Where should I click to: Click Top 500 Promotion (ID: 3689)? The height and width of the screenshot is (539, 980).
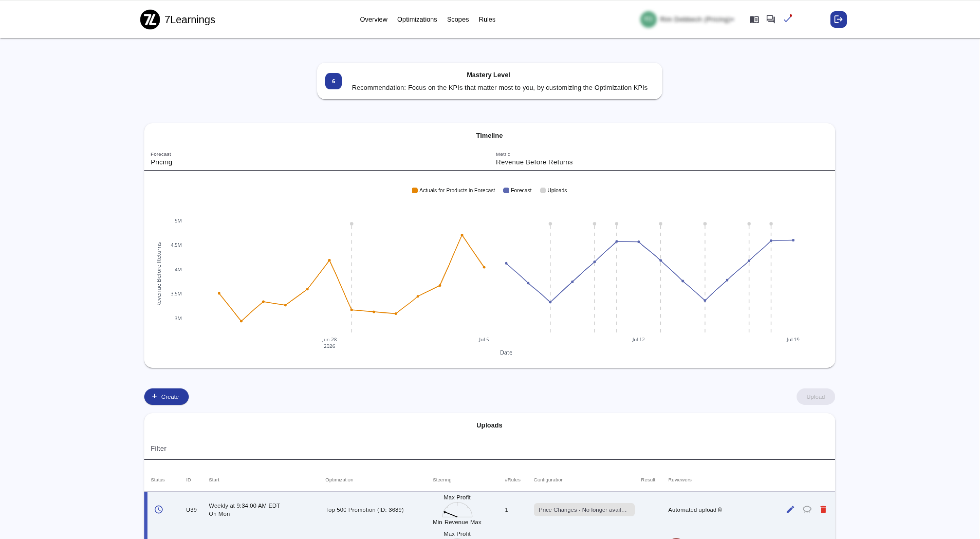pos(364,510)
